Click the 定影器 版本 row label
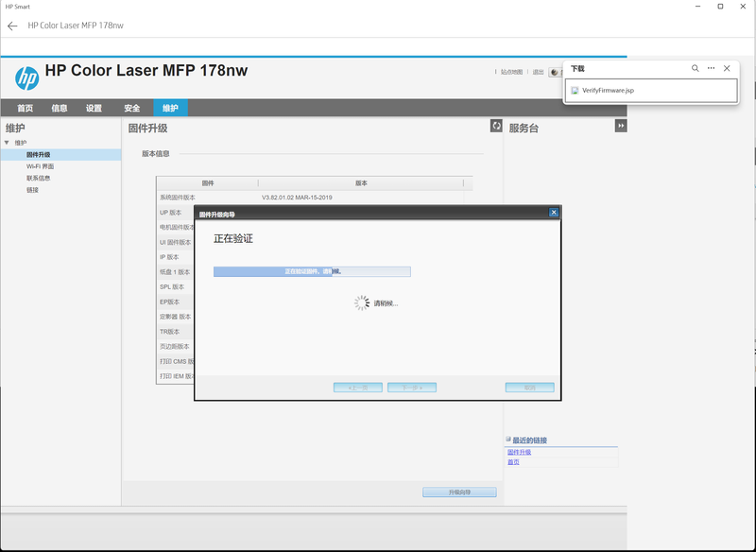The image size is (756, 552). (176, 317)
